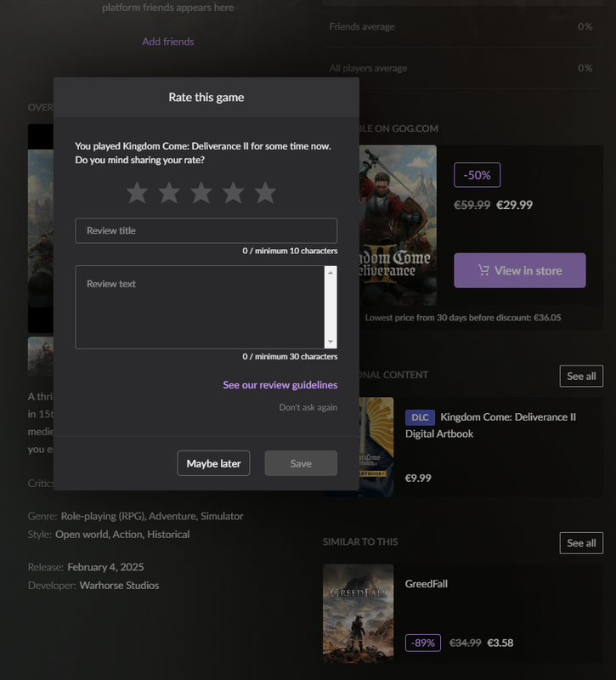Click the €29.99 discounted price
616x680 pixels.
click(x=515, y=205)
